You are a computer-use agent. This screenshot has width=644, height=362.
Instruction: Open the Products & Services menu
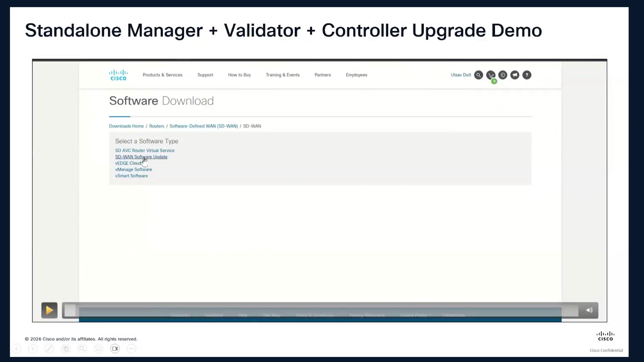[163, 75]
